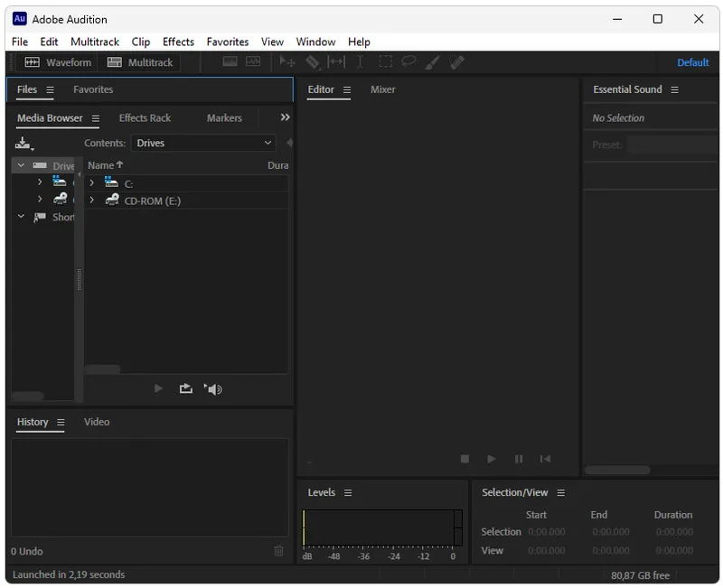Expand the C: drive in the left tree
The height and width of the screenshot is (588, 723).
pyautogui.click(x=40, y=182)
